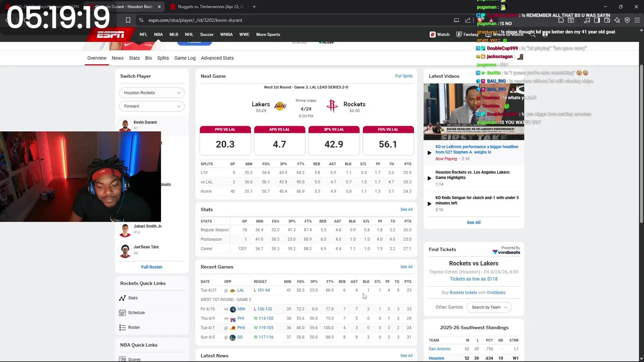Image resolution: width=644 pixels, height=362 pixels.
Task: Click See All in Recent Games section
Action: (x=407, y=267)
